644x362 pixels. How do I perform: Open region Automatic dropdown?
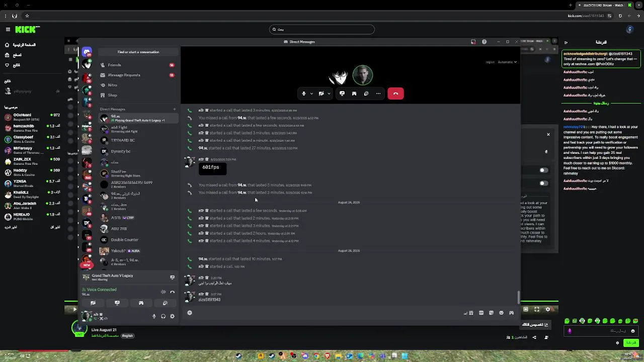pos(507,62)
